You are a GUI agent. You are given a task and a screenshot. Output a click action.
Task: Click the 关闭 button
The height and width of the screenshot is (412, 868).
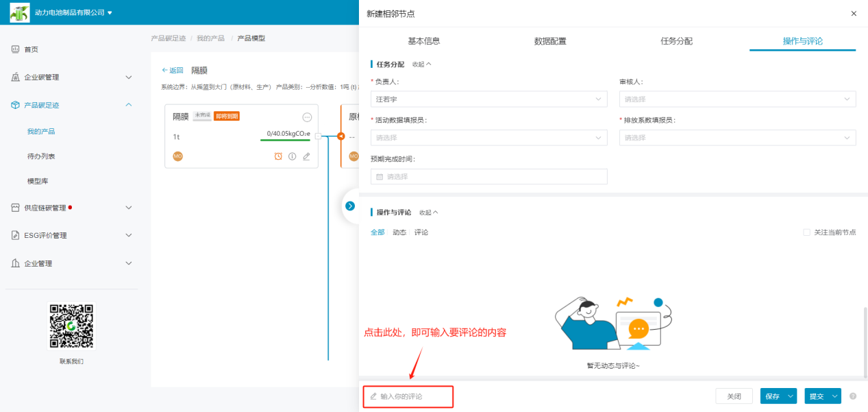(734, 396)
